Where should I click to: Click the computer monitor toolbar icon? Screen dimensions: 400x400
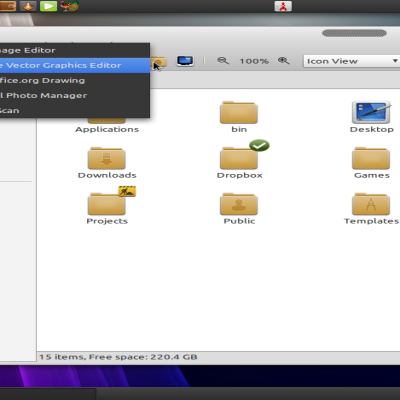[x=185, y=61]
